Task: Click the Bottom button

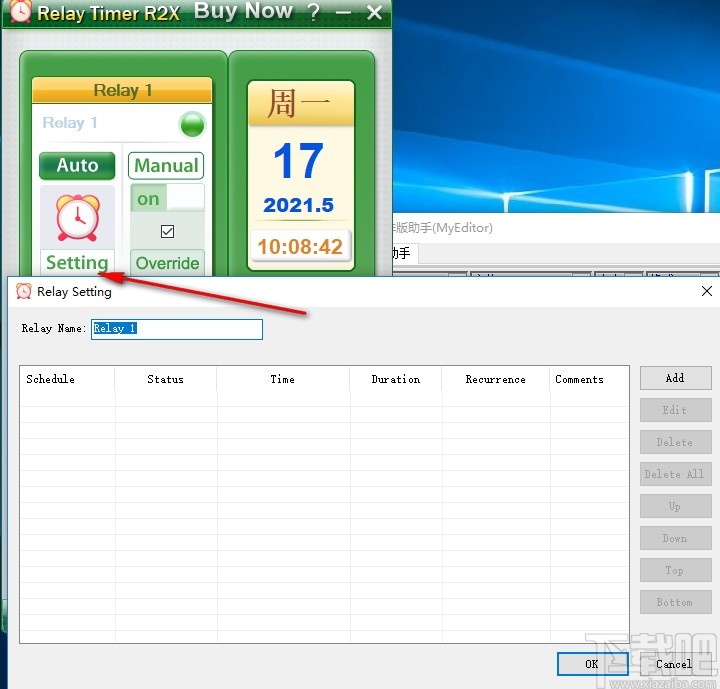Action: point(675,602)
